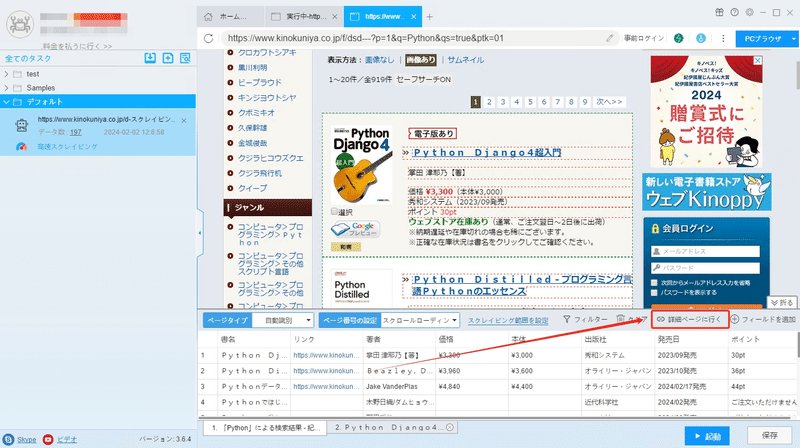The width and height of the screenshot is (800, 448).
Task: Close the 実行中-http tab
Action: [335, 17]
